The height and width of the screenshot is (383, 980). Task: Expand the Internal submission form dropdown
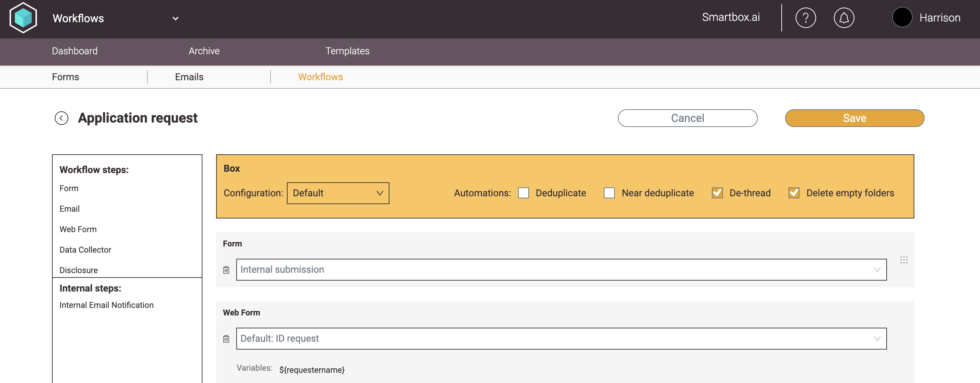pyautogui.click(x=561, y=270)
